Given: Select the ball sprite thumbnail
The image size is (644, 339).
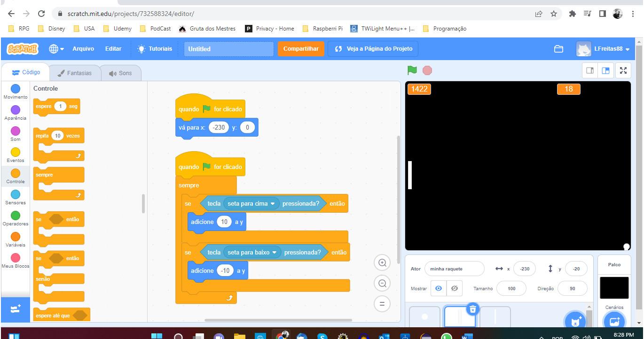Looking at the screenshot, I should point(425,317).
